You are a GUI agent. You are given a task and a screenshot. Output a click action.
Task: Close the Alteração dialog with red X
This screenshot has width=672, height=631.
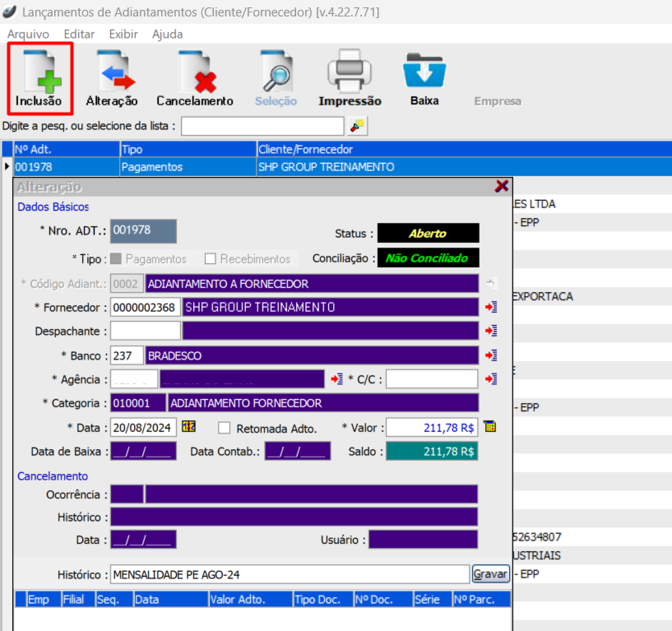click(501, 186)
